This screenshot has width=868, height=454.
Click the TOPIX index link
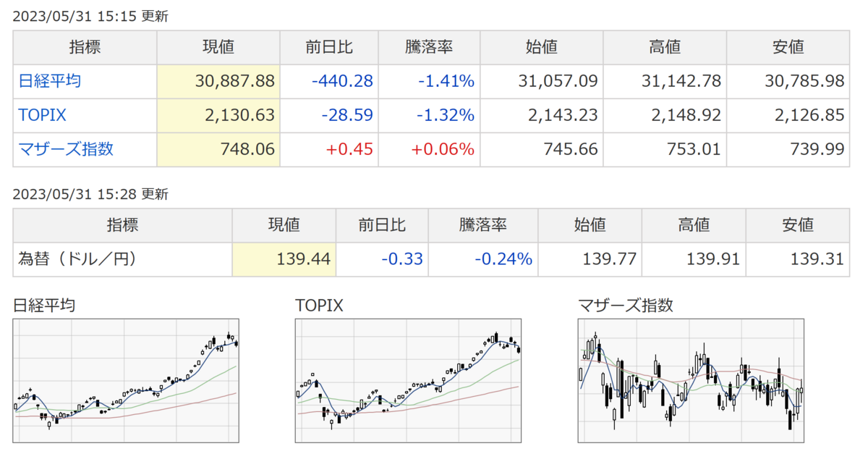(43, 115)
